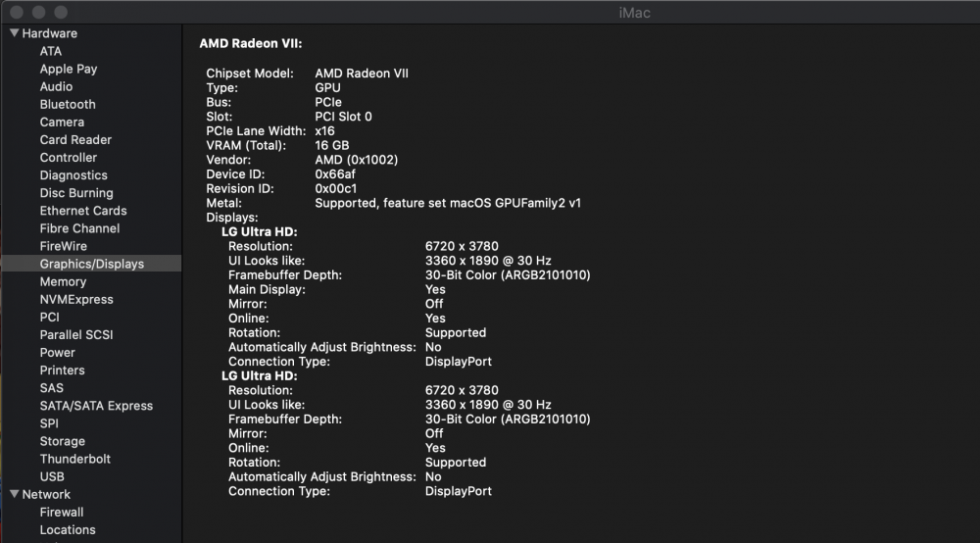The width and height of the screenshot is (980, 543).
Task: Click the Vendor value AMD (0x1002)
Action: [357, 160]
